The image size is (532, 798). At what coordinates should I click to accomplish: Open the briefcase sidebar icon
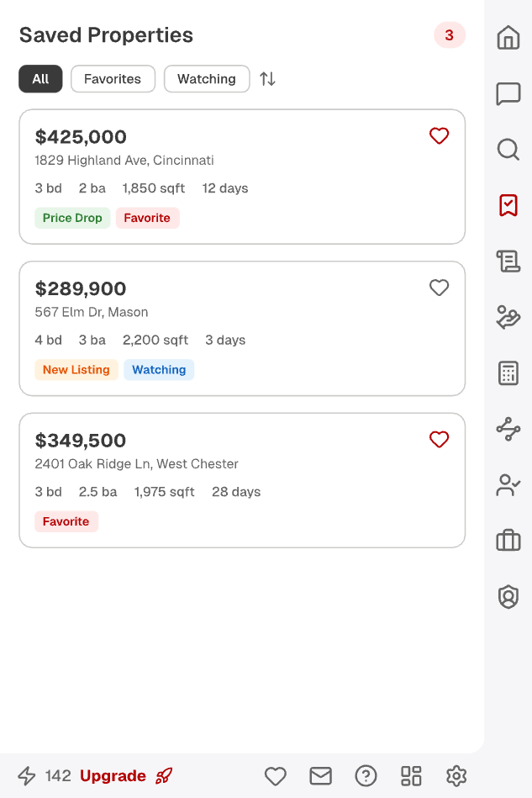pyautogui.click(x=508, y=541)
